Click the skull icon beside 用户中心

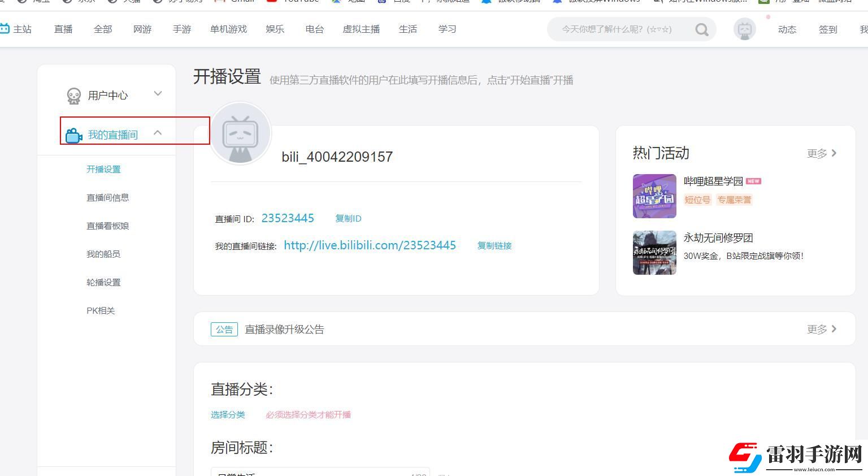pyautogui.click(x=74, y=96)
